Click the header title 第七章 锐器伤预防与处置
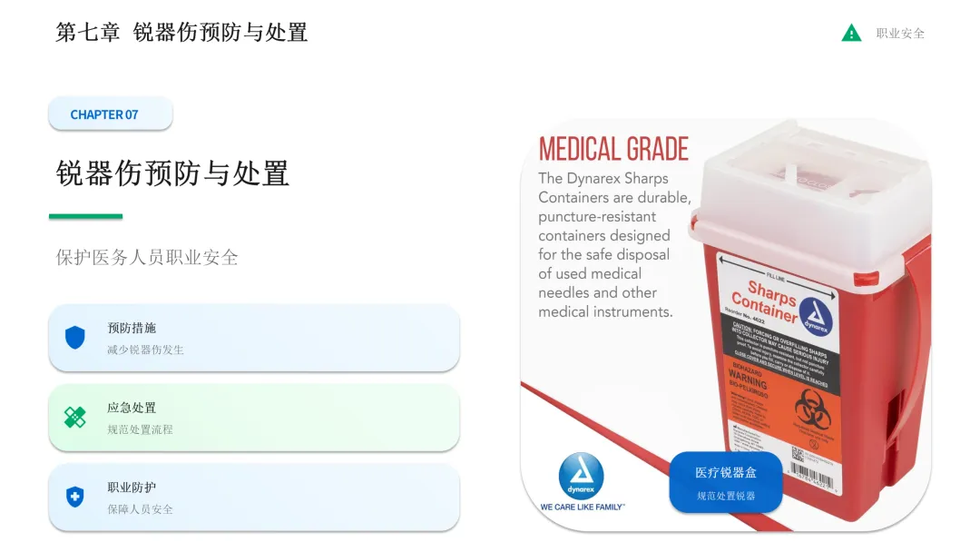This screenshot has width=980, height=552. [181, 33]
